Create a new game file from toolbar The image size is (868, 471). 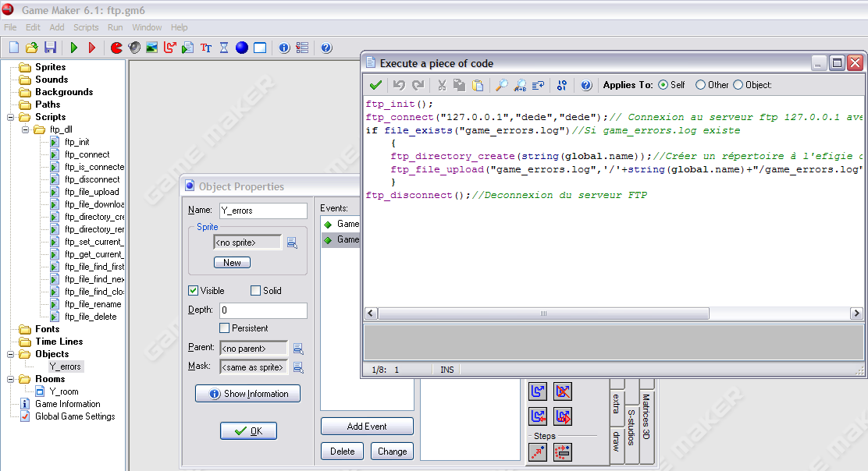14,48
